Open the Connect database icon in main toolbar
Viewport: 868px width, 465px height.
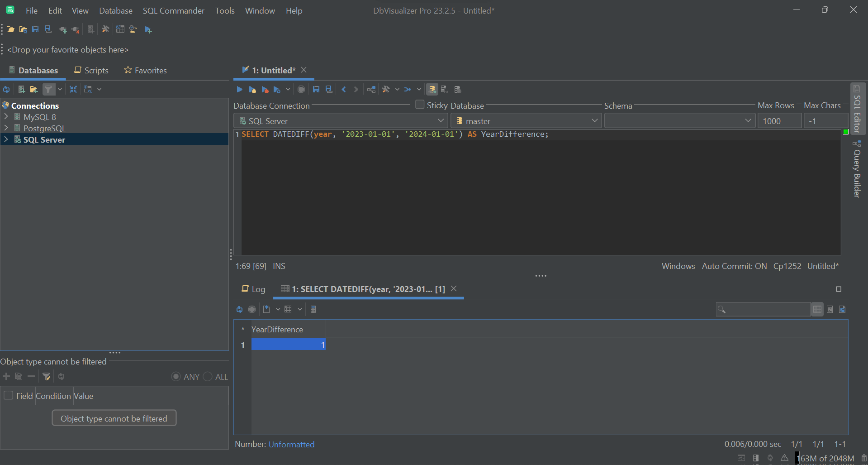tap(62, 29)
